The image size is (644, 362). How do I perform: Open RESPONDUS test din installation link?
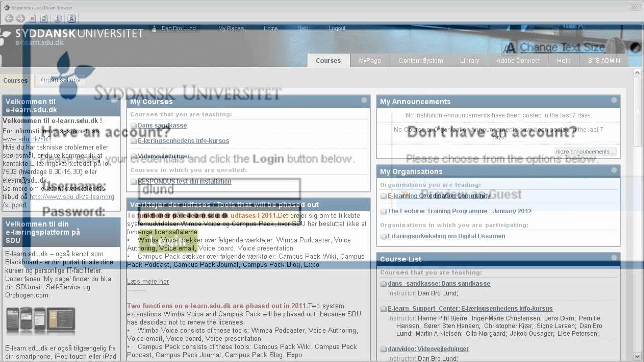185,182
